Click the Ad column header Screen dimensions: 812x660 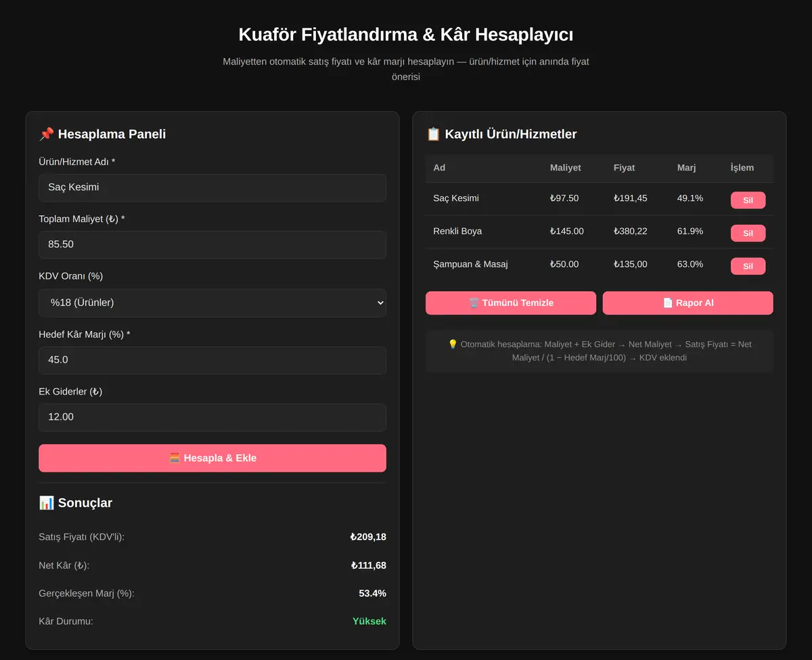click(x=439, y=168)
